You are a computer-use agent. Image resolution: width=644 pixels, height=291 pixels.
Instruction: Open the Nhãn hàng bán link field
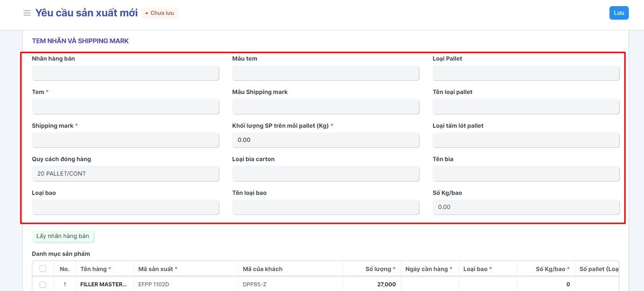coord(125,73)
